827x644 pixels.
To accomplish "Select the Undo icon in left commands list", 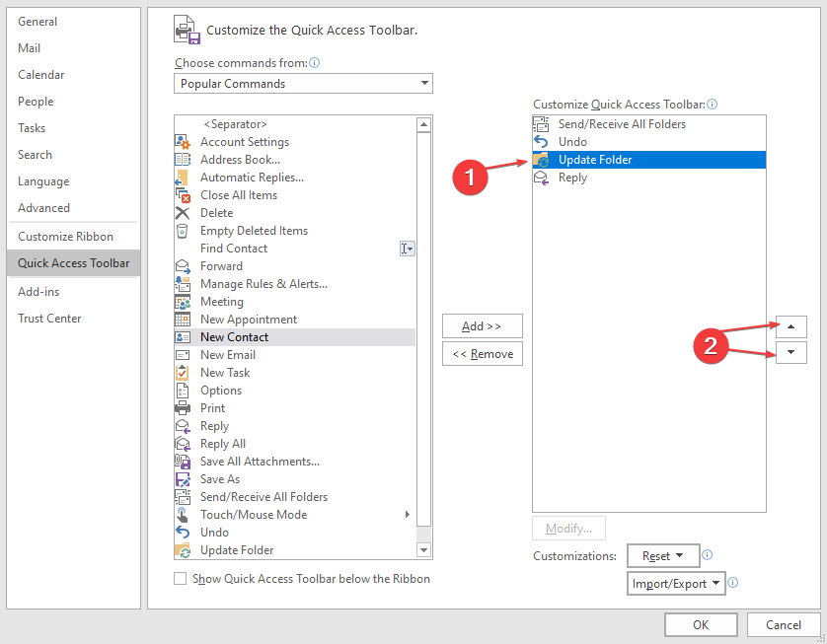I will point(183,533).
